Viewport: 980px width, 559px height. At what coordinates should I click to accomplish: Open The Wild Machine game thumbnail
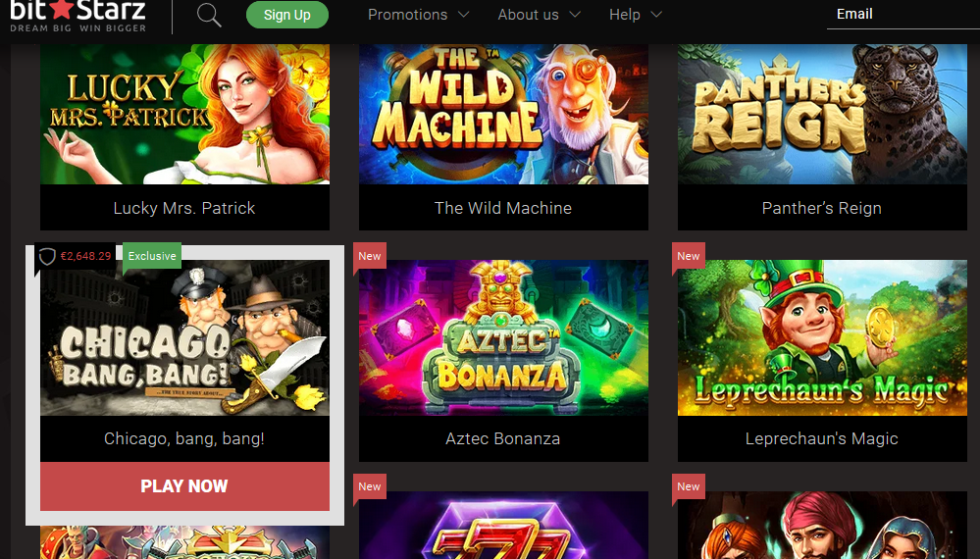pyautogui.click(x=503, y=114)
